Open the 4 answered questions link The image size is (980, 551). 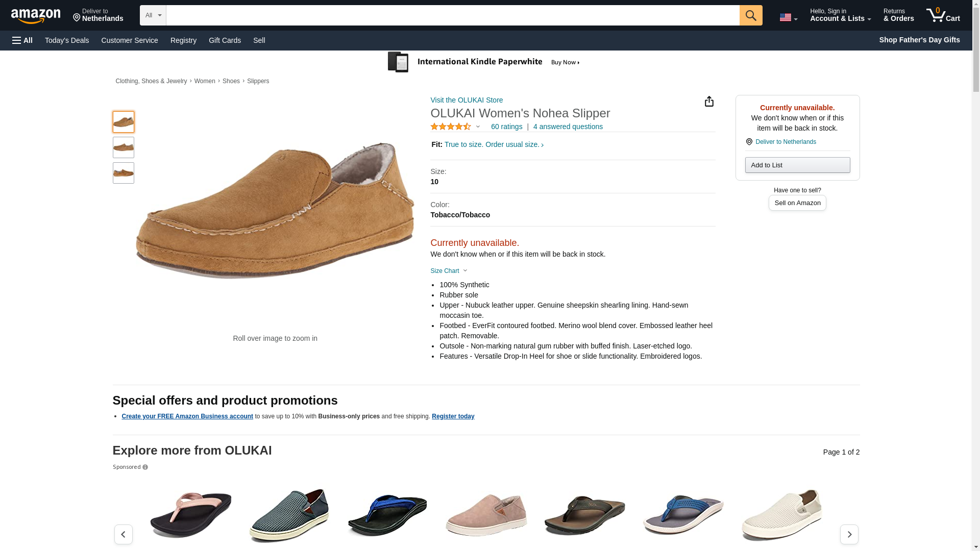point(568,127)
